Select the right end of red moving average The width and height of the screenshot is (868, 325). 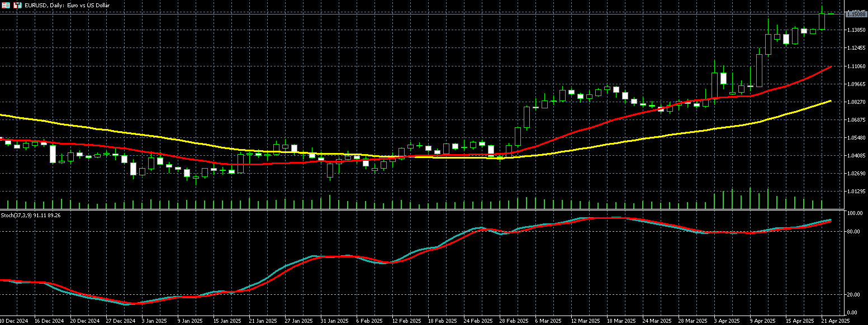[831, 66]
